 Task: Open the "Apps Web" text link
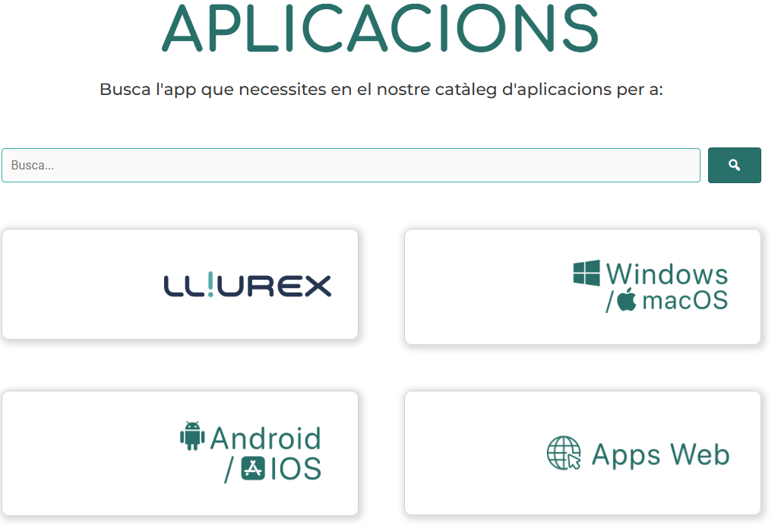659,454
